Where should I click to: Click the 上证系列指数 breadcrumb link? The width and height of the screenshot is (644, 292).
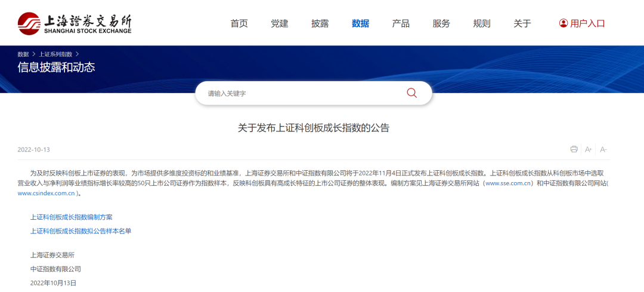point(55,54)
